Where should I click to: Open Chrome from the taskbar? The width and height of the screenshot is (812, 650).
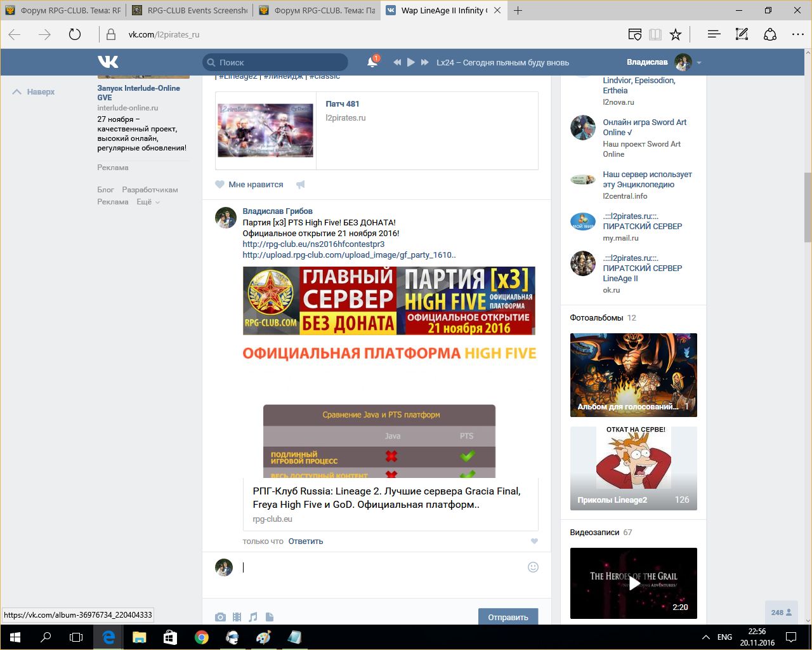pos(202,637)
